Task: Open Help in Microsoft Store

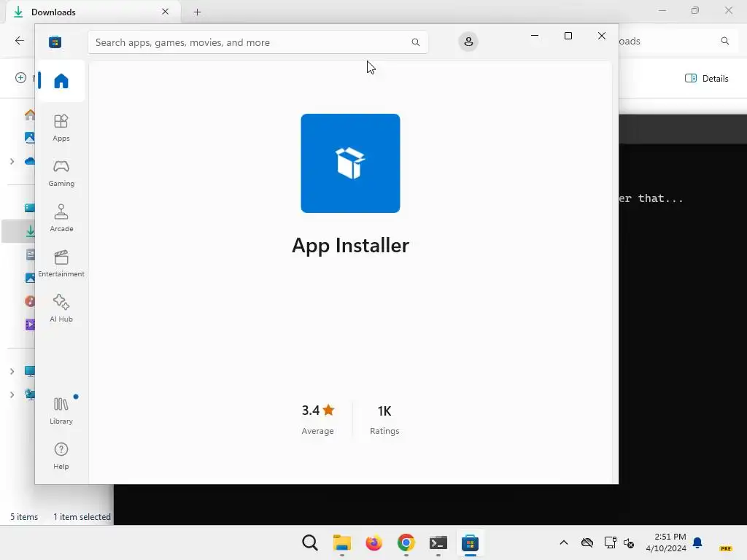Action: 61,456
